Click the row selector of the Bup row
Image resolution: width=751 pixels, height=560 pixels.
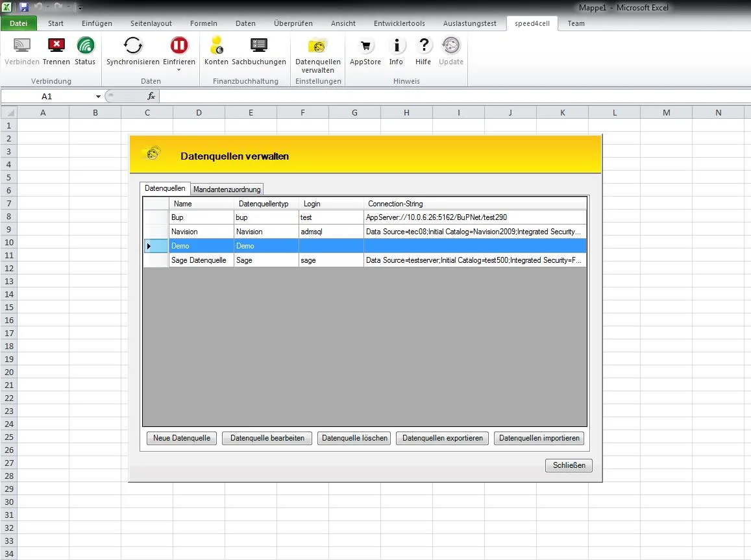(156, 217)
